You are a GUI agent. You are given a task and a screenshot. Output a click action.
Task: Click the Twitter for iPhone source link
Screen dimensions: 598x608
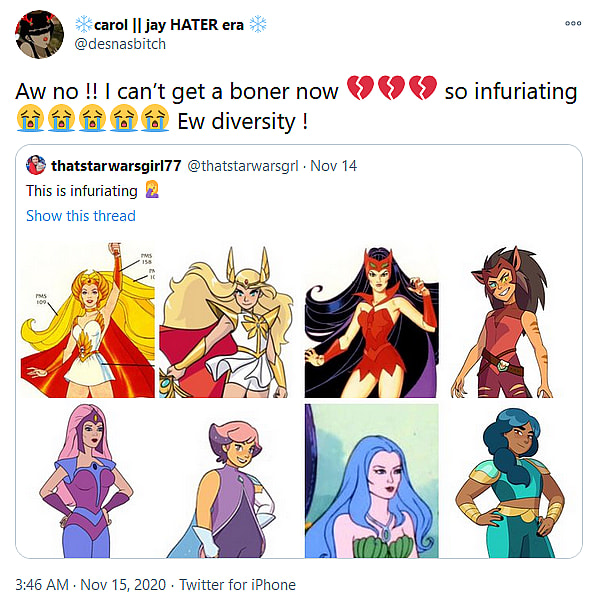(237, 584)
